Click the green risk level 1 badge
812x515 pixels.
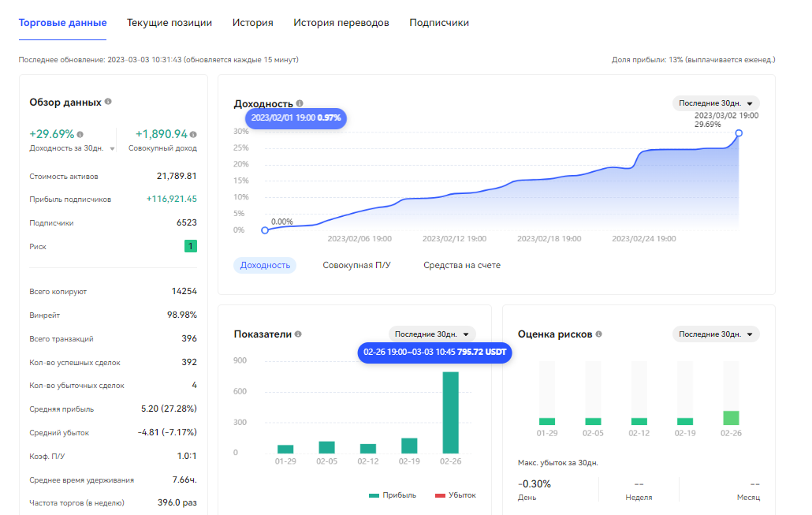coord(191,246)
